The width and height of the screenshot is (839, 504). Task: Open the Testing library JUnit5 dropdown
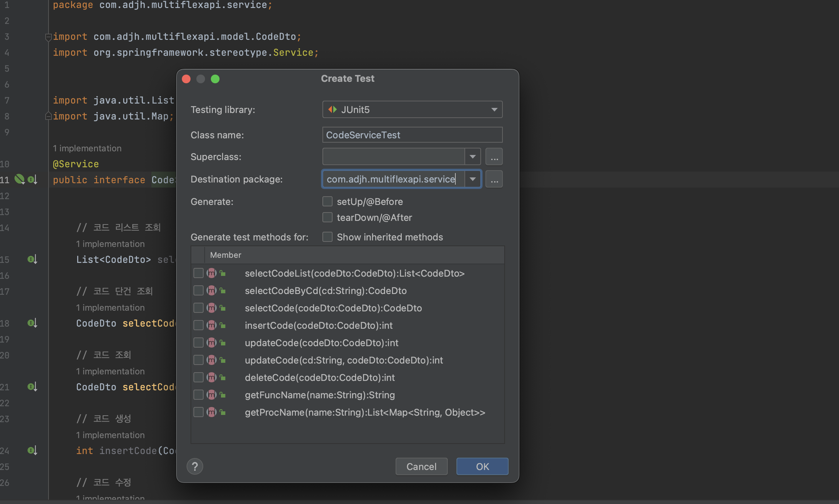(412, 109)
